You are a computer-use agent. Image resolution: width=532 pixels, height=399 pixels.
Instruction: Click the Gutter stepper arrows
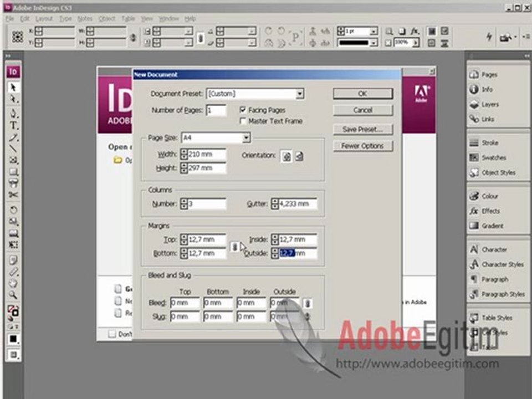pos(275,203)
